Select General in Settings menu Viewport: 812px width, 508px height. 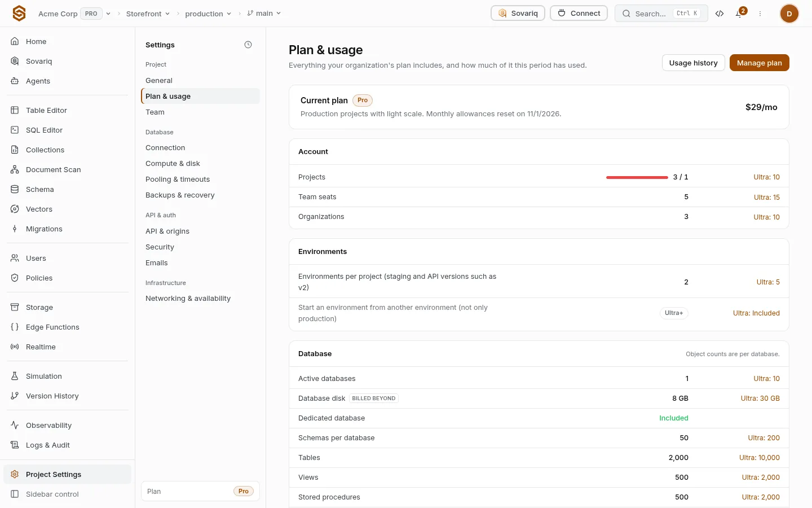[x=200, y=80]
